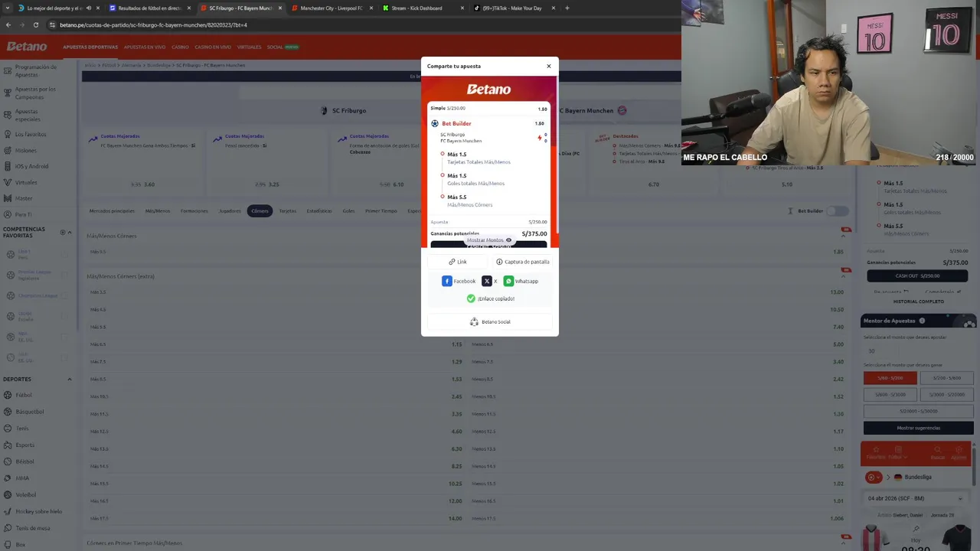Collapse Competencias Favoritas section
This screenshot has width=980, height=551.
70,232
